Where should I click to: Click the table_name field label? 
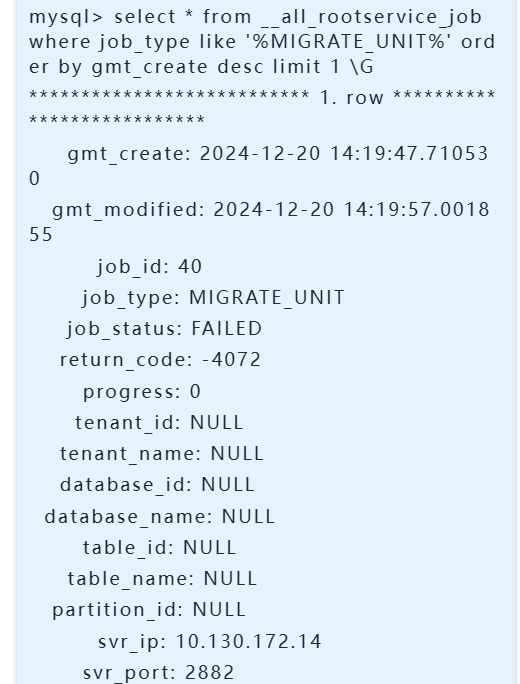point(130,579)
